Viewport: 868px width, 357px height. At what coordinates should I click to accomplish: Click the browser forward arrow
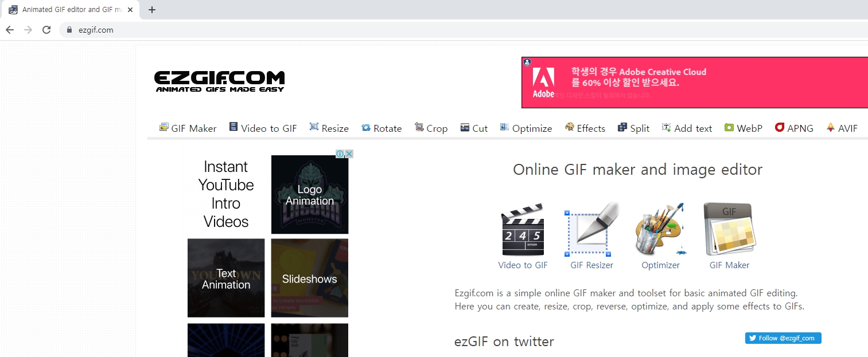(28, 30)
